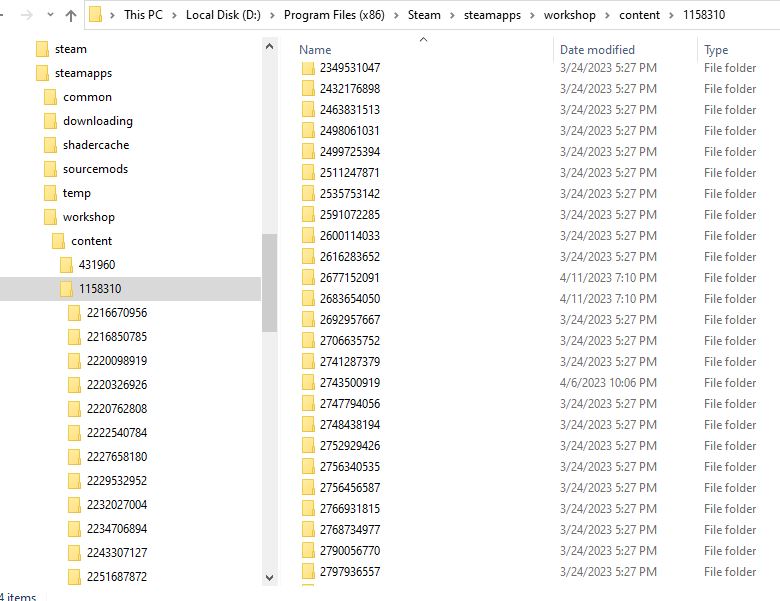
Task: Go to steamapps breadcrumb segment
Action: pyautogui.click(x=492, y=15)
